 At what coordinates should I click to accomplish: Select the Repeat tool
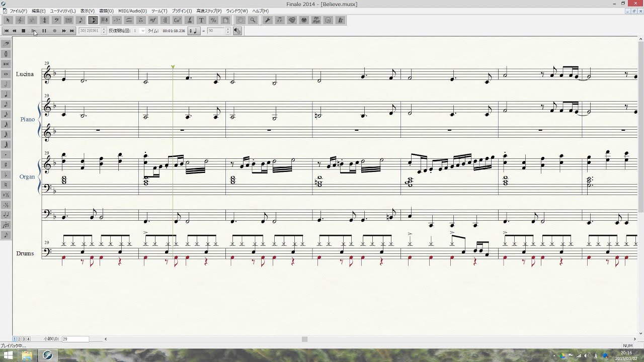(x=165, y=20)
